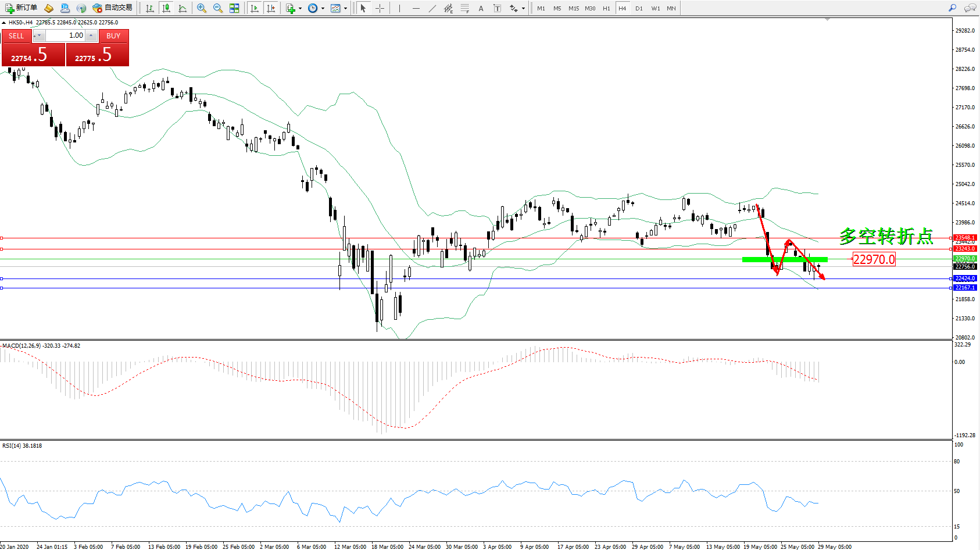Click the Zoom Out magnifier icon
This screenshot has width=980, height=550.
[x=218, y=8]
